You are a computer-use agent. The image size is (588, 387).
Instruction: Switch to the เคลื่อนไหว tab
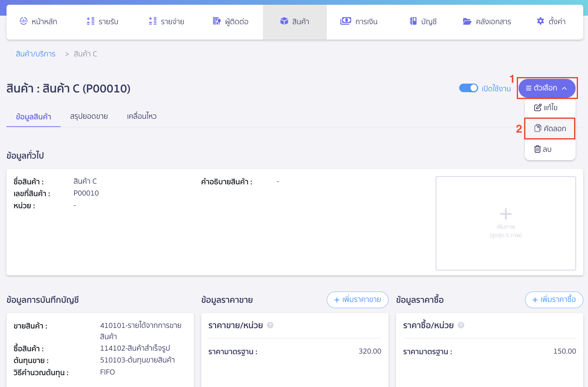click(142, 116)
